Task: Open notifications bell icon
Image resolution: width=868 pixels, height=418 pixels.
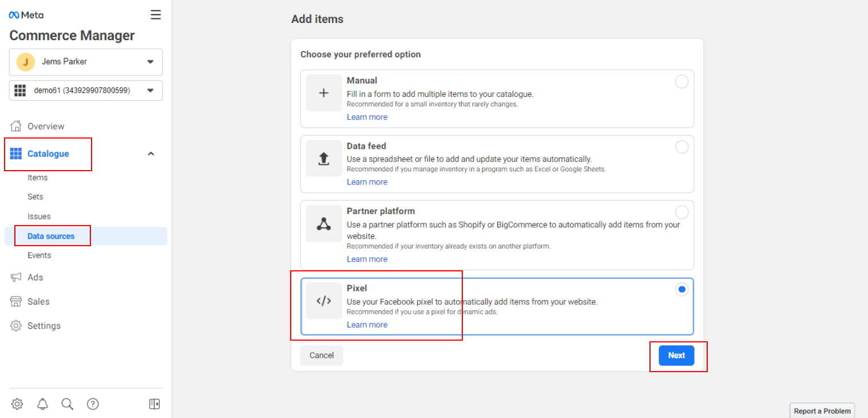Action: pos(42,404)
